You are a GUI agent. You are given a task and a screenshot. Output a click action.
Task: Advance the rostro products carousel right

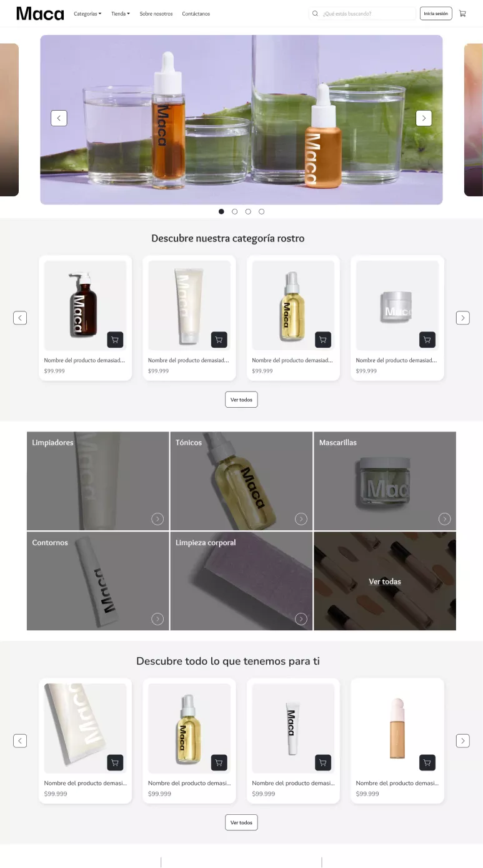[462, 318]
